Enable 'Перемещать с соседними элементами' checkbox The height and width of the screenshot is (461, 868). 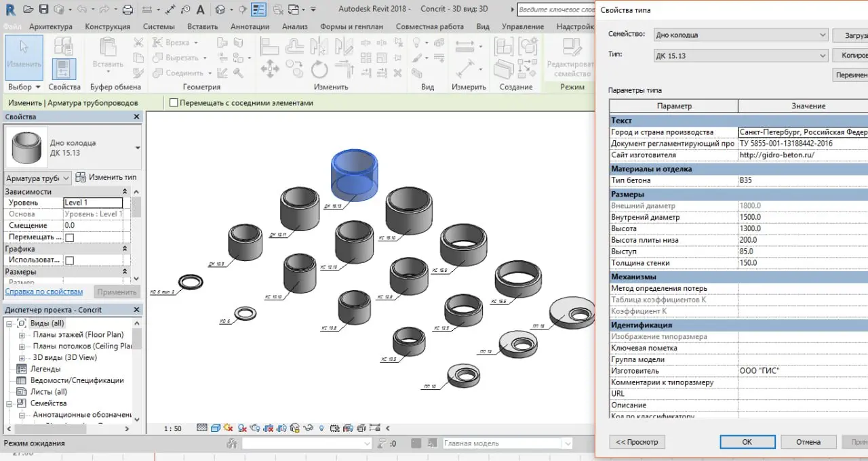(174, 103)
